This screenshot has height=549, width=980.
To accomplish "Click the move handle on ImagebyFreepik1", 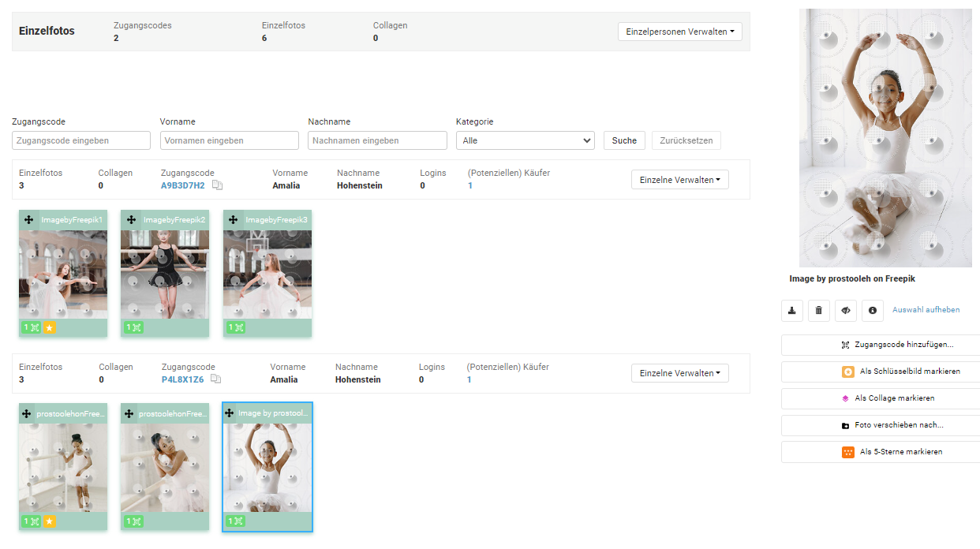I will (28, 220).
